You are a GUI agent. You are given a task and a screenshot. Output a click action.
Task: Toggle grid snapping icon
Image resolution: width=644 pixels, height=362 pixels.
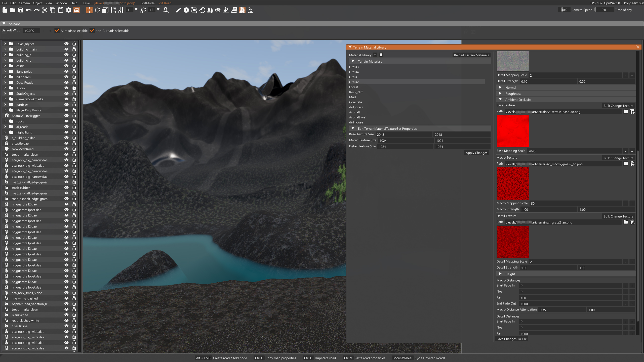coord(122,10)
